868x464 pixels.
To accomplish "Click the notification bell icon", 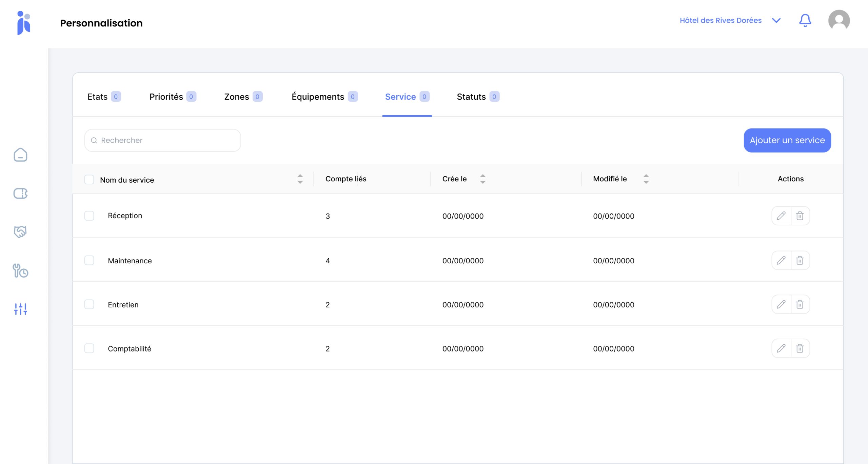I will point(805,21).
